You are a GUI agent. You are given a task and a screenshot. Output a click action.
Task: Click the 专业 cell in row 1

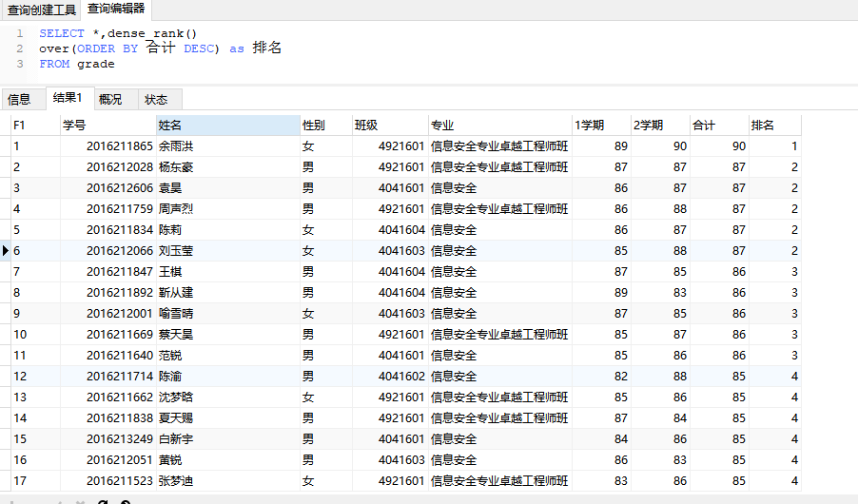pos(500,146)
